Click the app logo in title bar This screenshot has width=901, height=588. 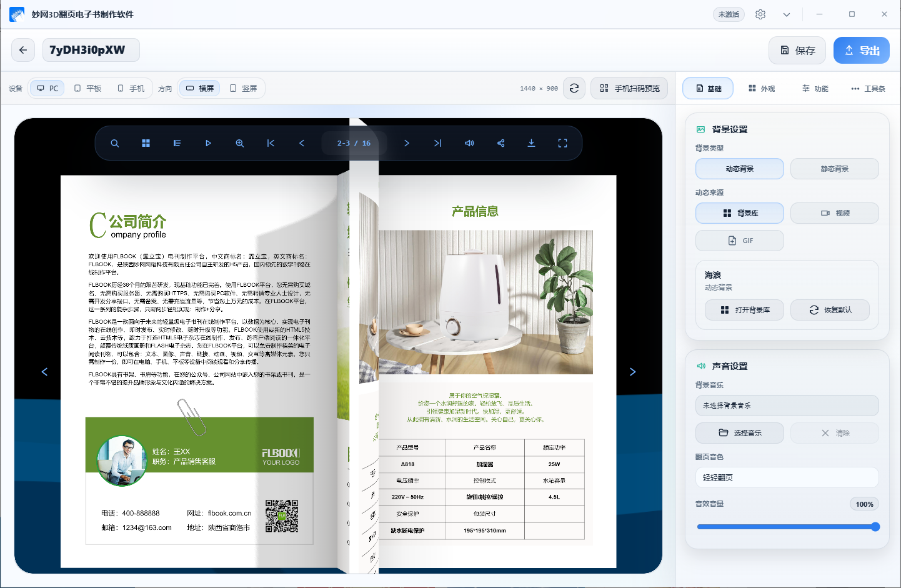[x=17, y=14]
